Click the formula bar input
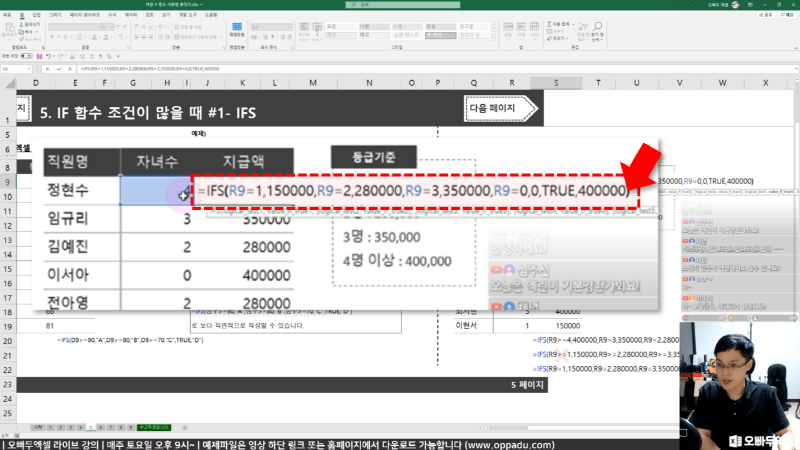This screenshot has width=800, height=450. tap(434, 69)
